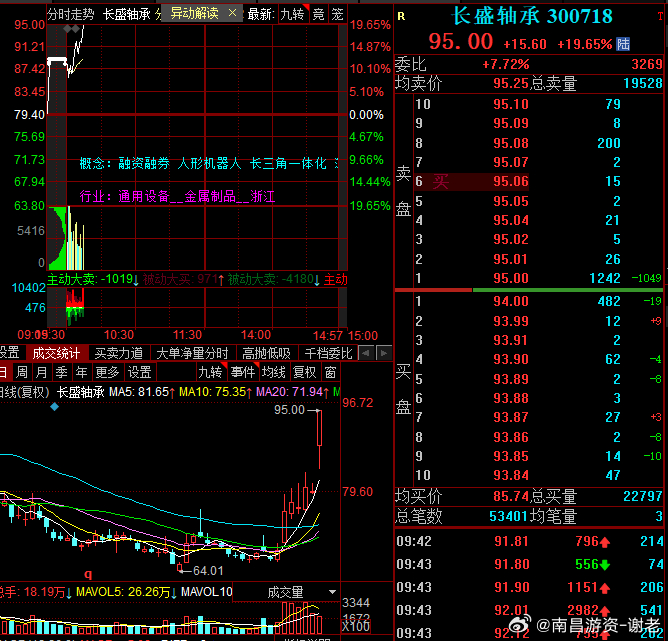Toggle 事件 markers on K-line chart

[243, 372]
